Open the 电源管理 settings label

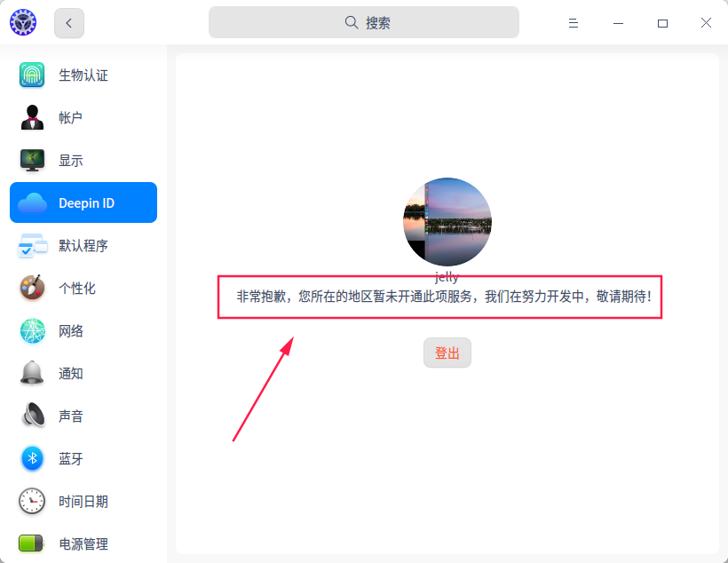83,544
